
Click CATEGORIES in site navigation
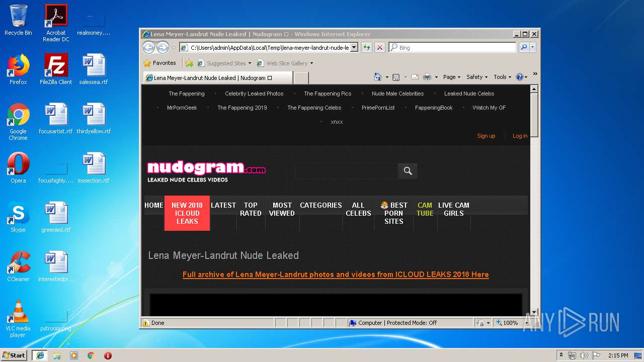(x=321, y=205)
